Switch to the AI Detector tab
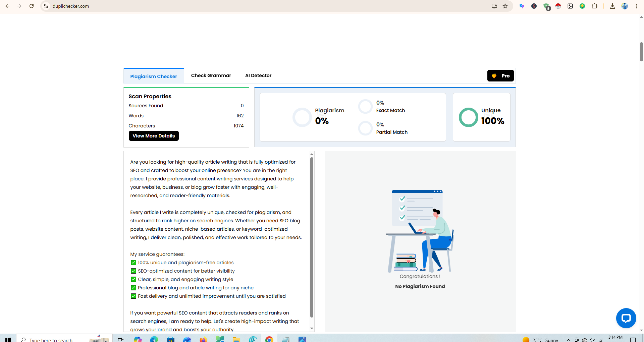Image resolution: width=644 pixels, height=342 pixels. coord(258,75)
